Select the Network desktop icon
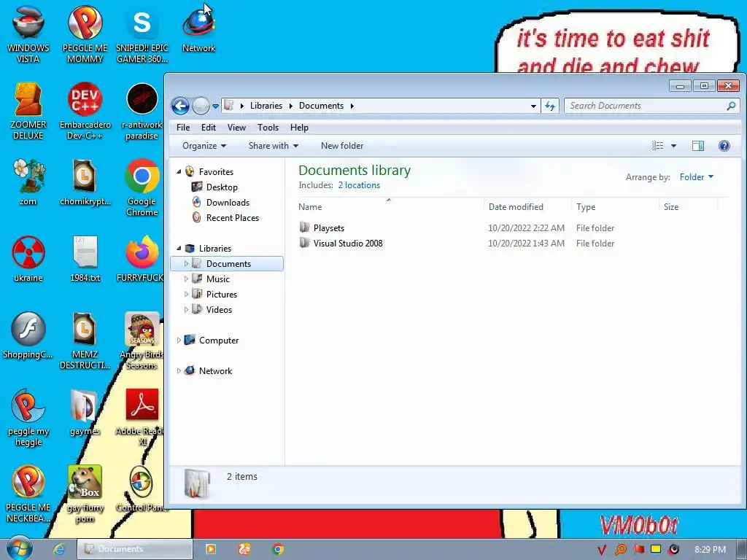The image size is (747, 560). point(198,29)
